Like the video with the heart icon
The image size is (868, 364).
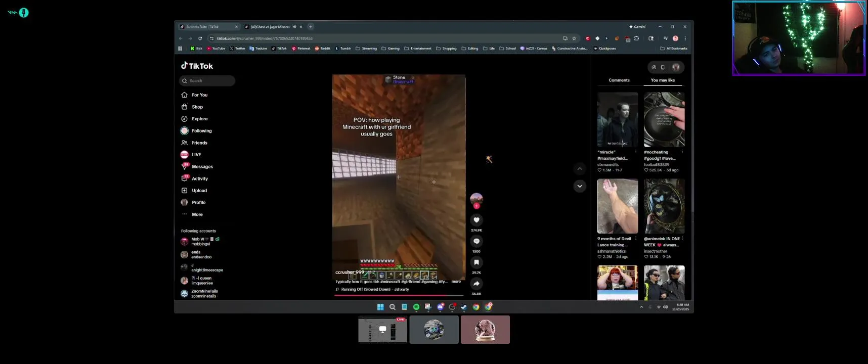tap(476, 220)
